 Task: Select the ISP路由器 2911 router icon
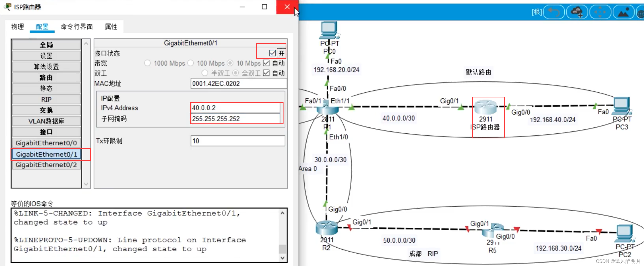coord(486,107)
